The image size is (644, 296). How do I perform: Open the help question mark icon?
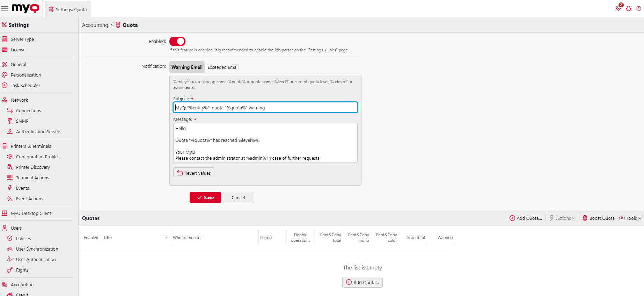639,8
